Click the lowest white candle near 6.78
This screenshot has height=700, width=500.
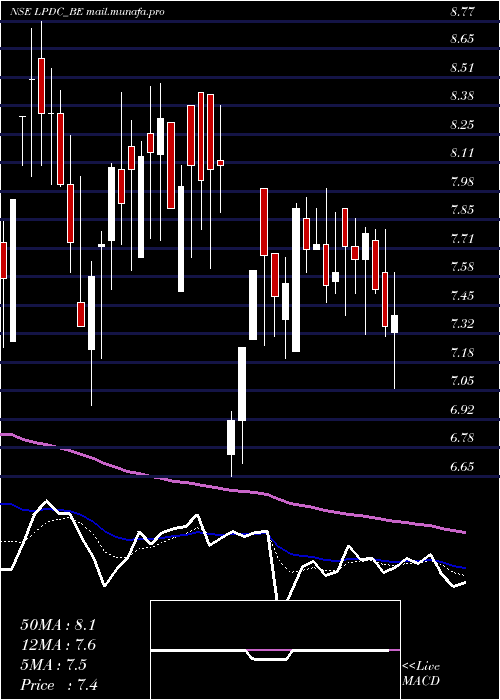(x=231, y=438)
